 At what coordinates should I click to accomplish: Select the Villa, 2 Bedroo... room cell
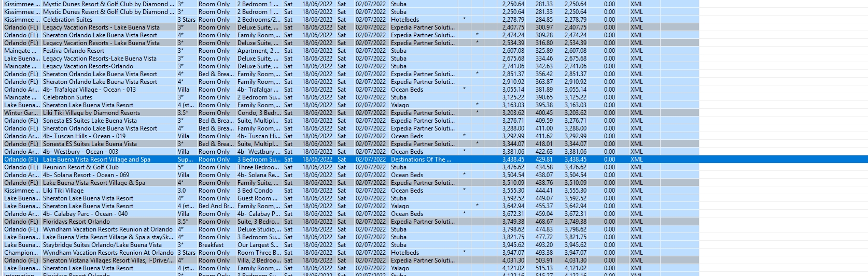(x=259, y=260)
